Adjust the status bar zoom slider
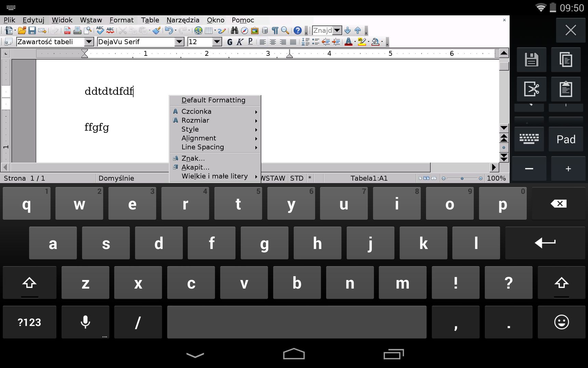 coord(462,178)
